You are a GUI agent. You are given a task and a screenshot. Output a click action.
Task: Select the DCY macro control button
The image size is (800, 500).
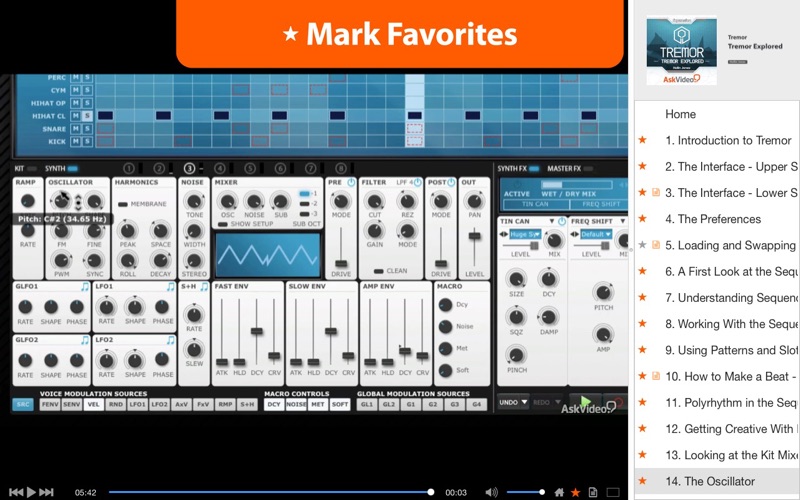click(x=274, y=404)
